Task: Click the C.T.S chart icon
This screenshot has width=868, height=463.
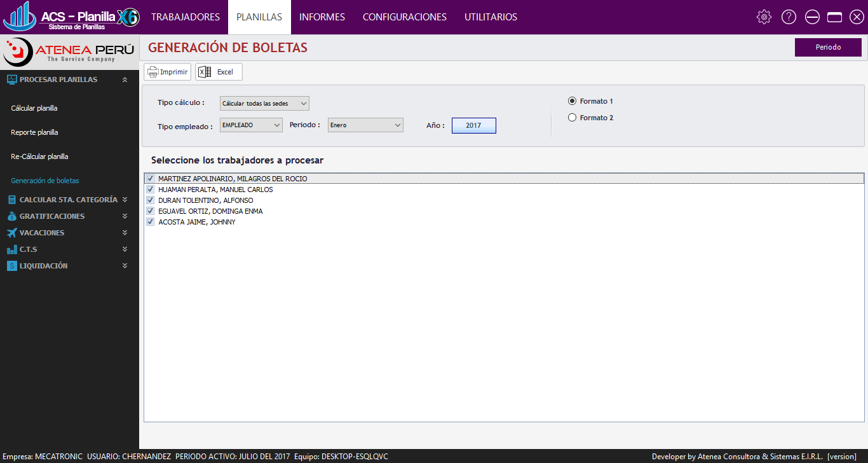Action: (11, 249)
